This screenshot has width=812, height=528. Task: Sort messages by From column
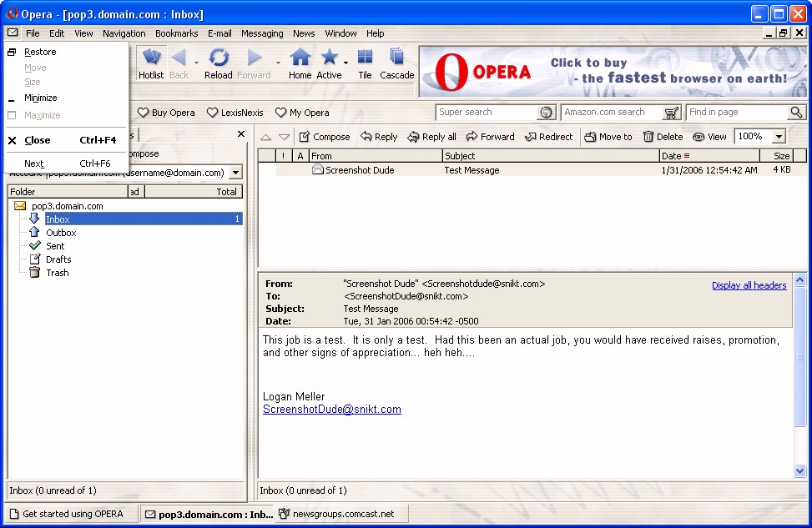[376, 156]
